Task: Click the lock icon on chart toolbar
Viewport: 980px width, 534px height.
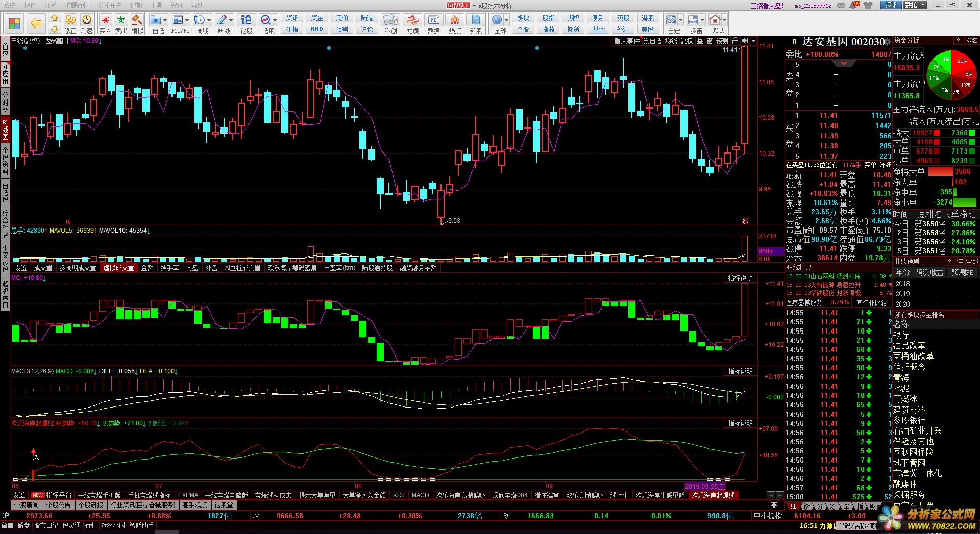Action: click(x=735, y=41)
